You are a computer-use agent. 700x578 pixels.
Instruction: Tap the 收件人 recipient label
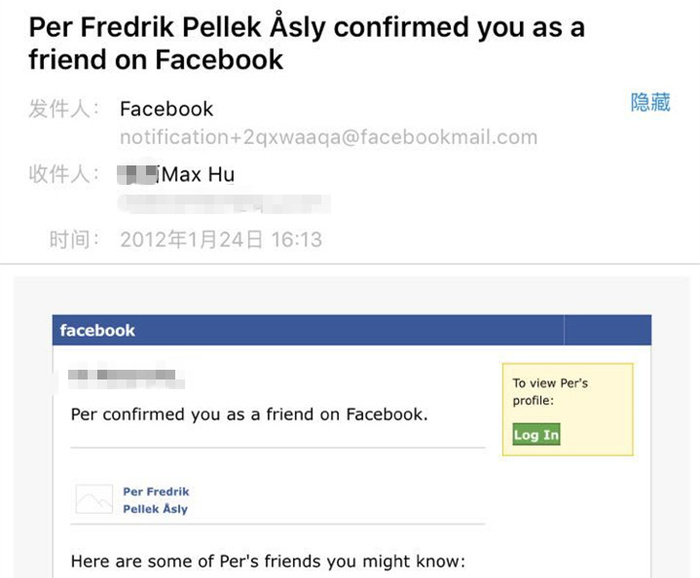(63, 174)
